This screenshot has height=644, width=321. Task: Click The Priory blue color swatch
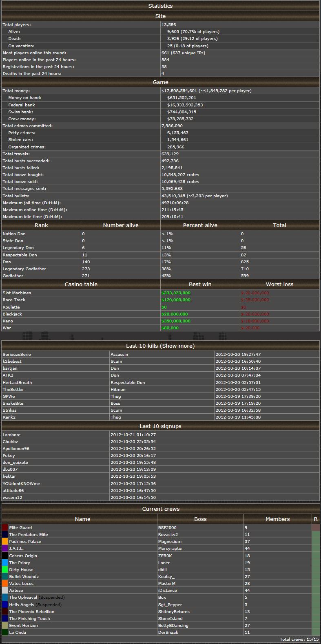pos(5,562)
